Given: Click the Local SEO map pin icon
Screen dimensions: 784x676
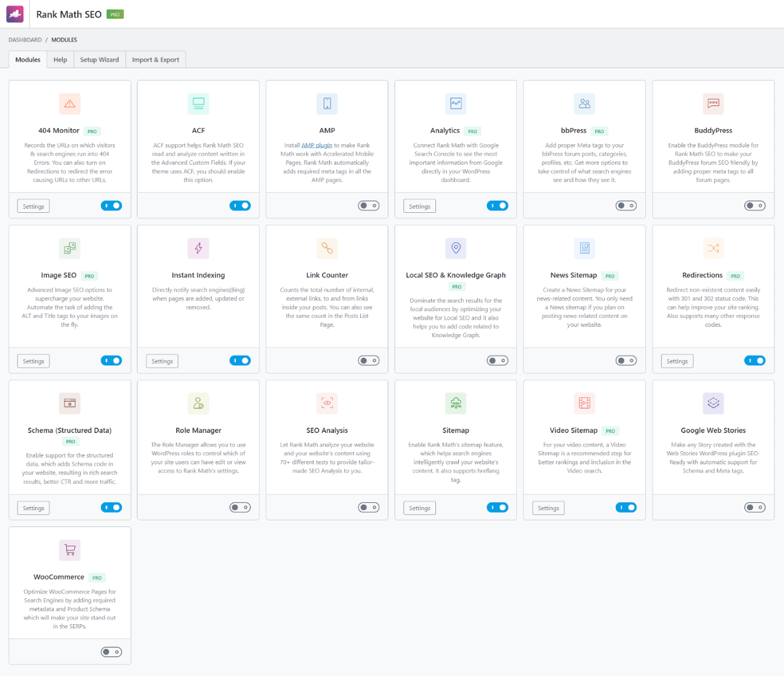Looking at the screenshot, I should 456,248.
